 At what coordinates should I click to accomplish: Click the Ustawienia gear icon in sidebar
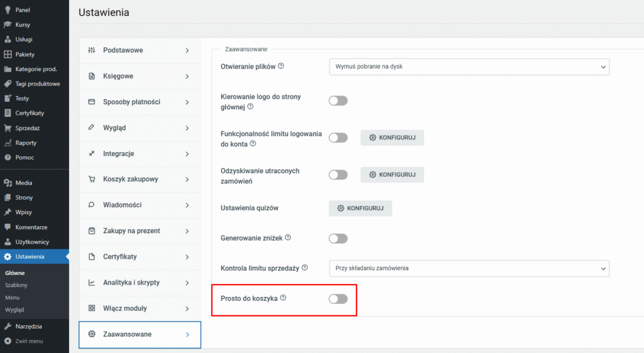point(8,257)
